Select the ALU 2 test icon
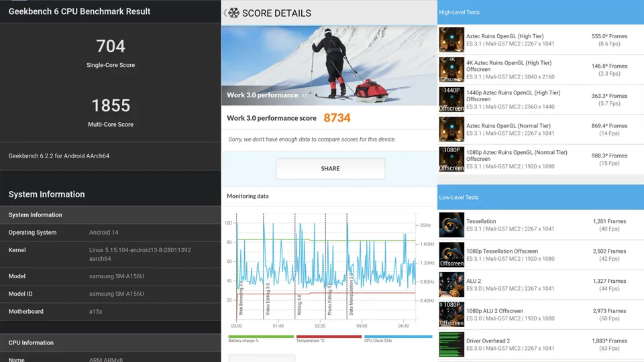 [451, 285]
